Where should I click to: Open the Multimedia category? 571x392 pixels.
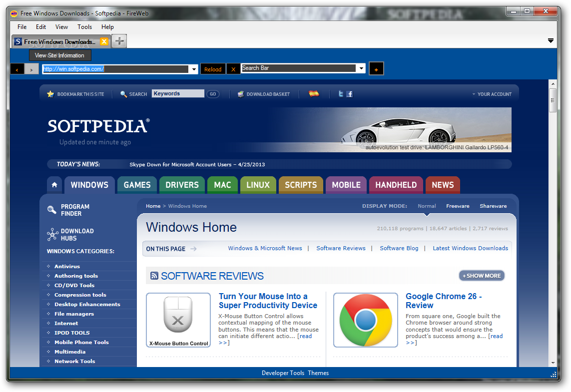[x=70, y=352]
